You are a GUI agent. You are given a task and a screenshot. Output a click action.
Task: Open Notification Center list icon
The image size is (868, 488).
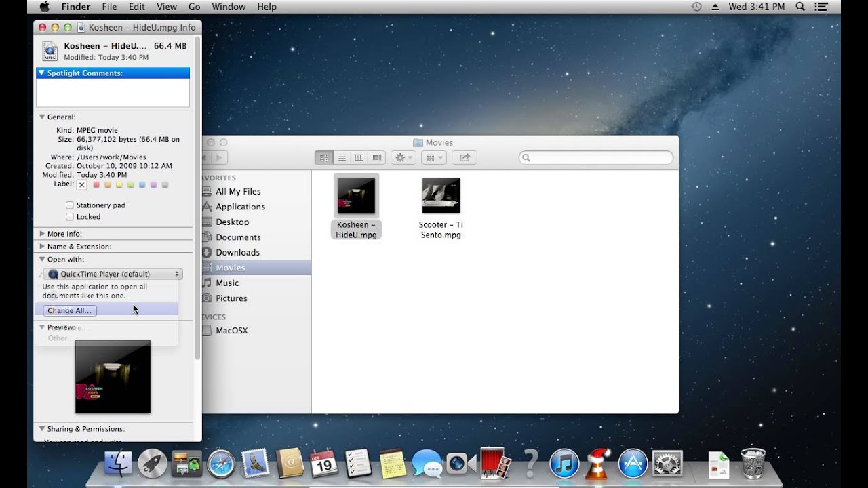822,7
